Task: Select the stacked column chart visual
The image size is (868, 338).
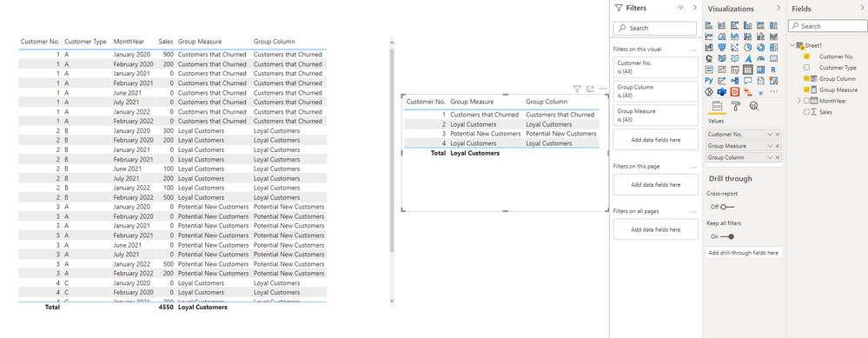Action: coord(722,25)
